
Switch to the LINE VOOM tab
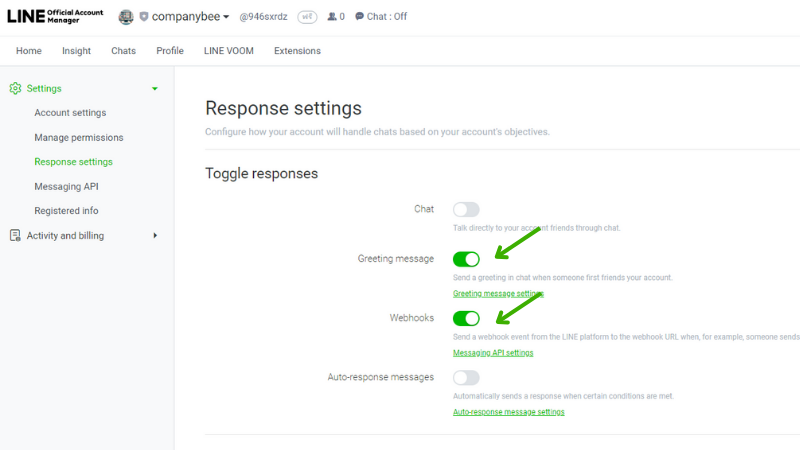[229, 51]
